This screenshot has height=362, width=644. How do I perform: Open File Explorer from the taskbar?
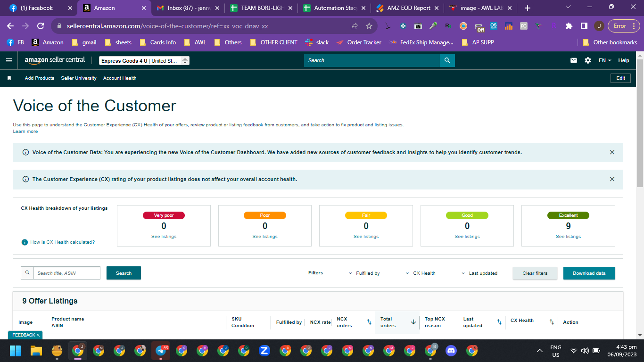click(36, 351)
